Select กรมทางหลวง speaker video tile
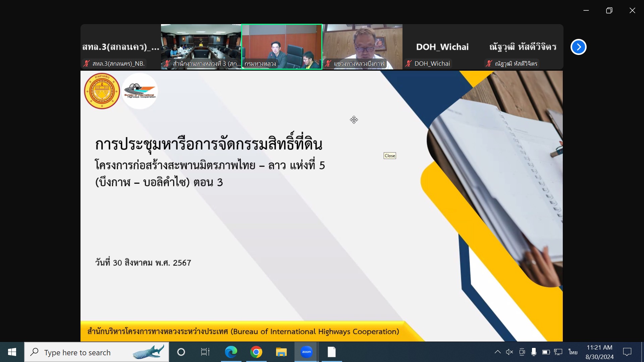The height and width of the screenshot is (362, 644). click(282, 47)
